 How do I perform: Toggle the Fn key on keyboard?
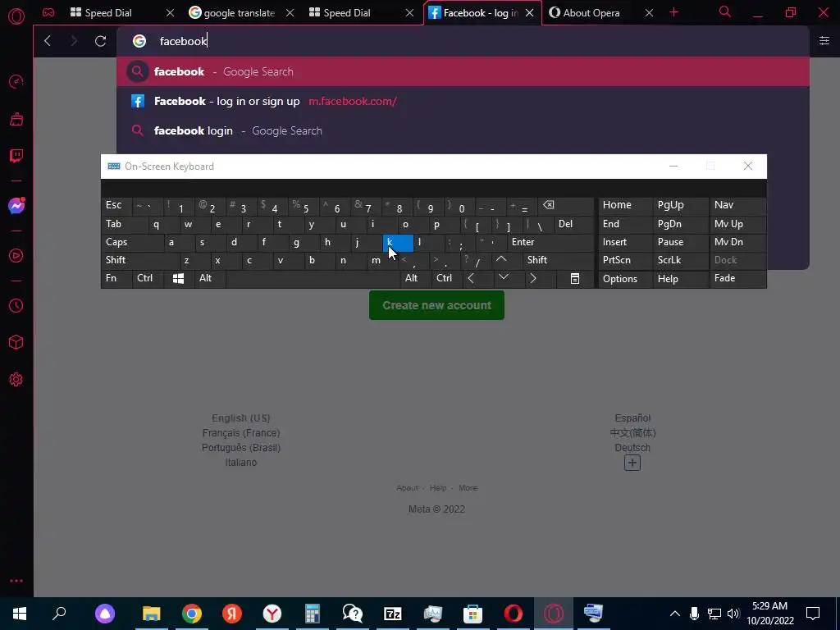(x=116, y=278)
